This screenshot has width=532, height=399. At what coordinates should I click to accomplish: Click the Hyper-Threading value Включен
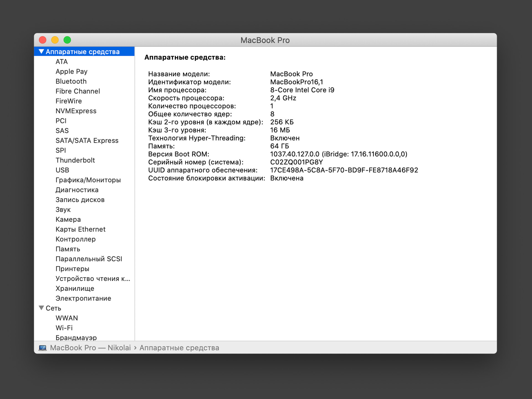(285, 138)
